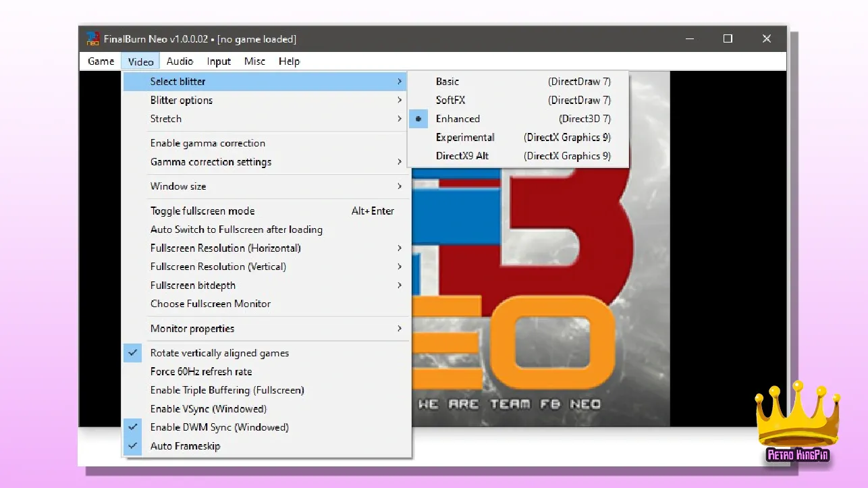The image size is (868, 488).
Task: Expand Monitor properties submenu
Action: click(265, 329)
